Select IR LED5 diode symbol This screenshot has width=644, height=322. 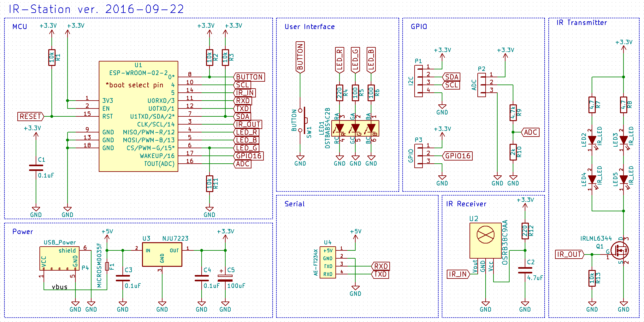[x=624, y=179]
